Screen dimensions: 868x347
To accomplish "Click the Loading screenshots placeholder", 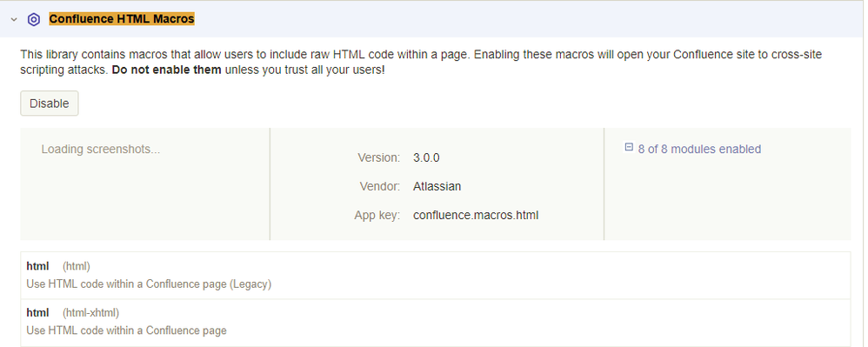I will click(x=101, y=149).
